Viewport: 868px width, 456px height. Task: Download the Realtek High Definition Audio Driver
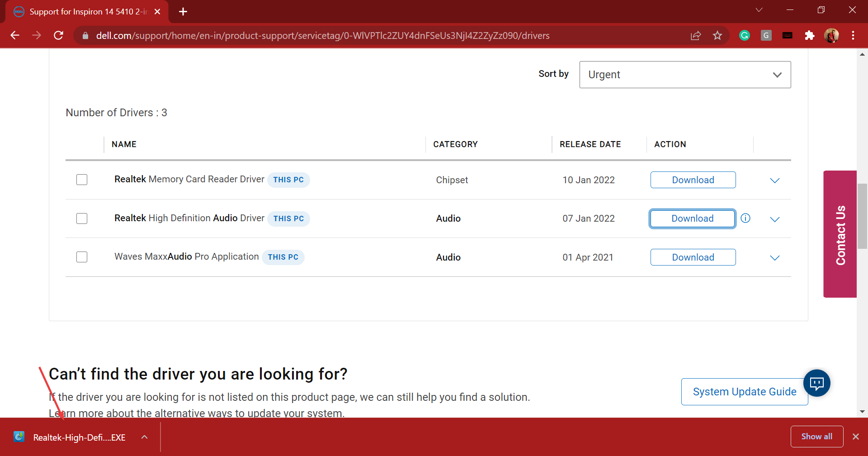(x=692, y=218)
